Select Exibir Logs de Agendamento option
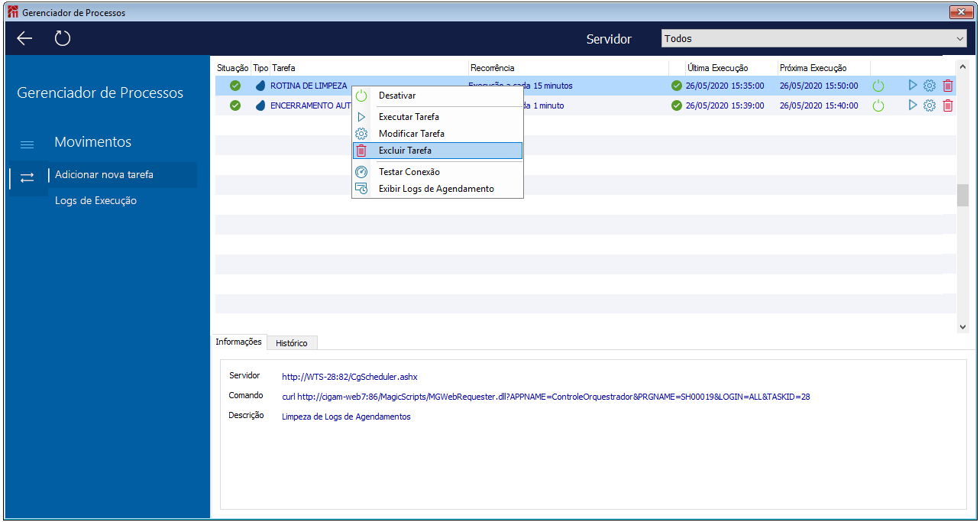Viewport: 980px width, 522px height. [436, 189]
